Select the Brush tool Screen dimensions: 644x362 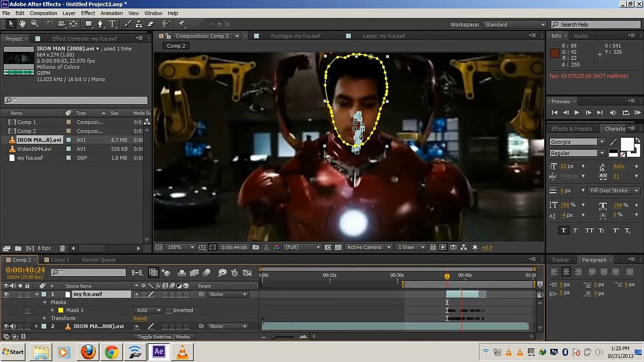click(x=128, y=24)
